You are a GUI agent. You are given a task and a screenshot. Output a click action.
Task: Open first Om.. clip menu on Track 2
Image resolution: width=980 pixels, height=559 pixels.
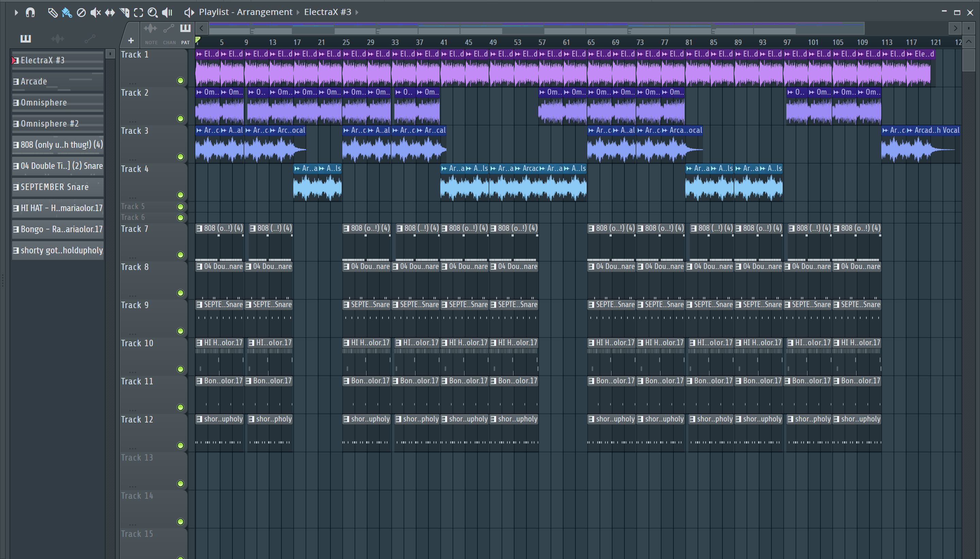[199, 92]
